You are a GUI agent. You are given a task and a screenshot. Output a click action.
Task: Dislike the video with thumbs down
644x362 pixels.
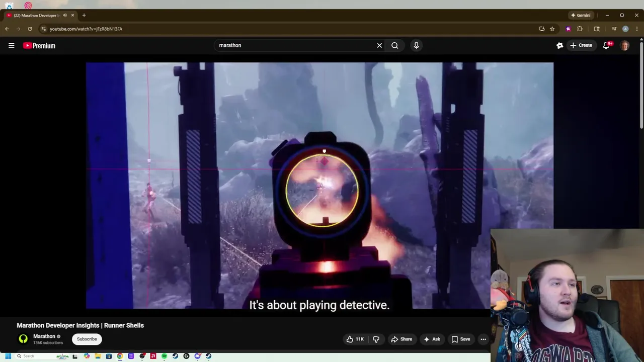[x=376, y=339]
